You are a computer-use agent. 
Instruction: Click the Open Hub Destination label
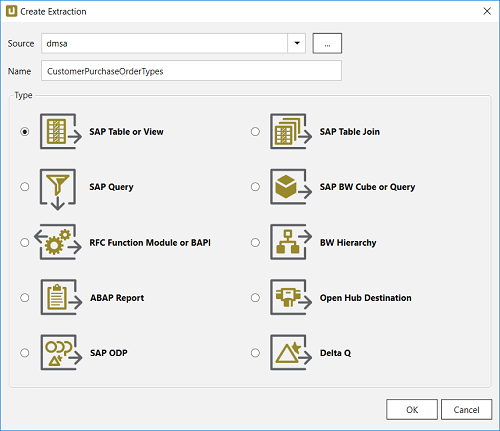coord(366,298)
